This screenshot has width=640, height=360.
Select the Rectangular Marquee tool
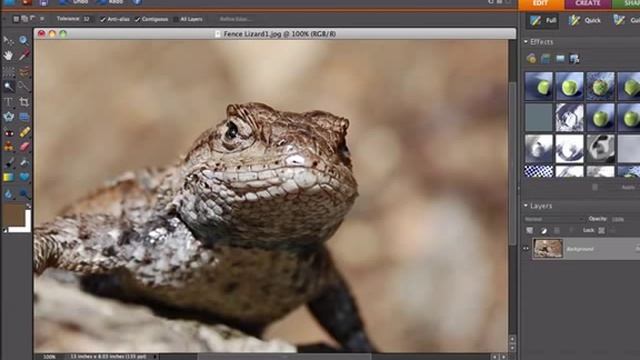tap(8, 71)
